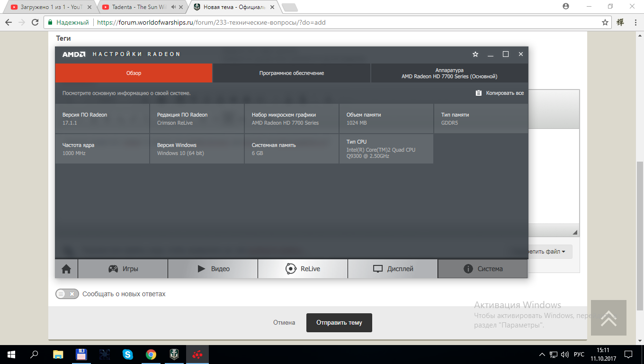This screenshot has width=644, height=364.
Task: Open the Chrome menu three dots
Action: point(635,22)
